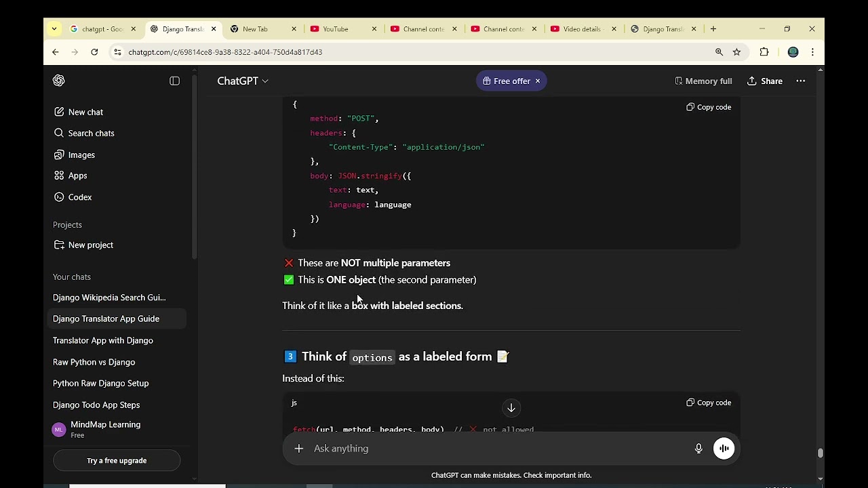
Task: Copy code of the first code block
Action: click(709, 107)
